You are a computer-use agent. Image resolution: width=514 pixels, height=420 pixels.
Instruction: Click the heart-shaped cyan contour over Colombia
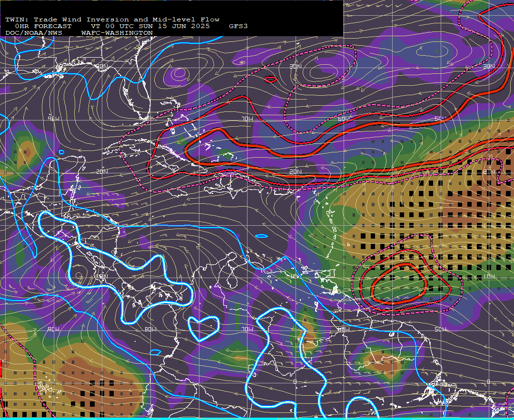203,328
